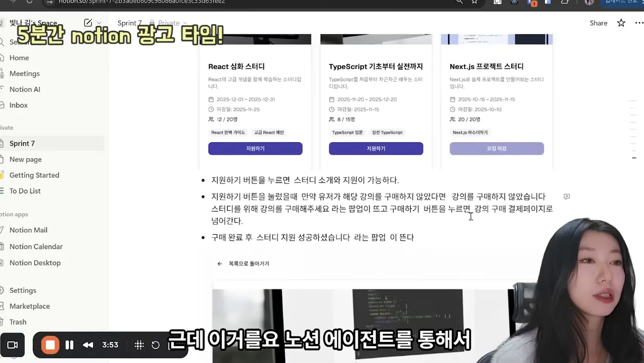Click 지원하기 on TypeScript 기초부터 실전까지 card
This screenshot has height=363, width=644.
click(376, 149)
